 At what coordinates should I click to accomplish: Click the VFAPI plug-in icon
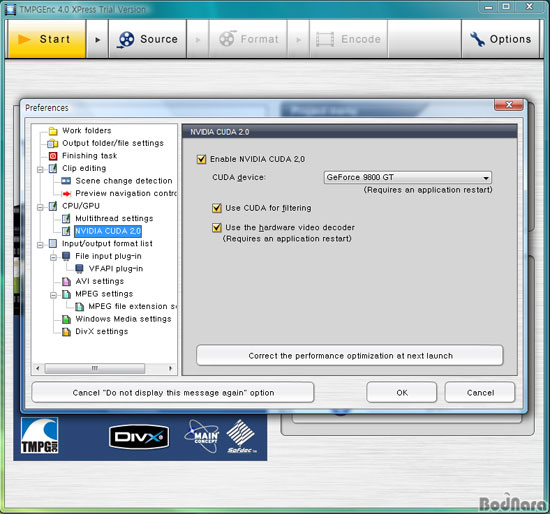(x=79, y=269)
